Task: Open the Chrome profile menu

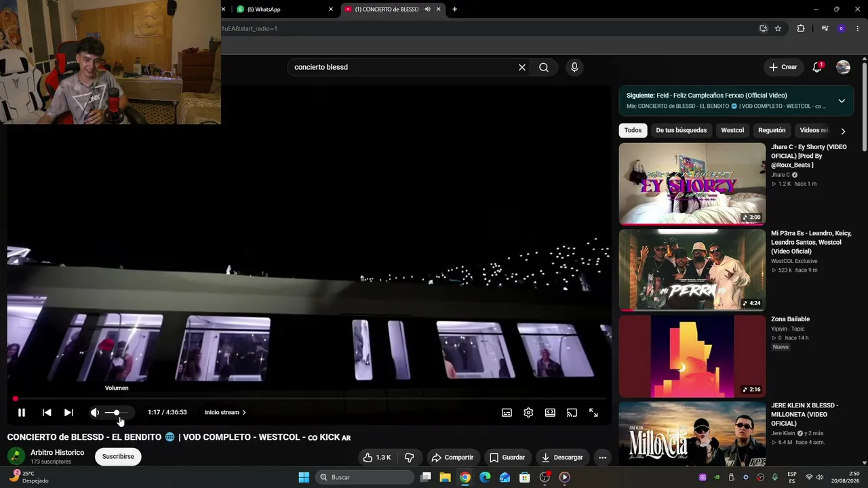Action: tap(842, 28)
